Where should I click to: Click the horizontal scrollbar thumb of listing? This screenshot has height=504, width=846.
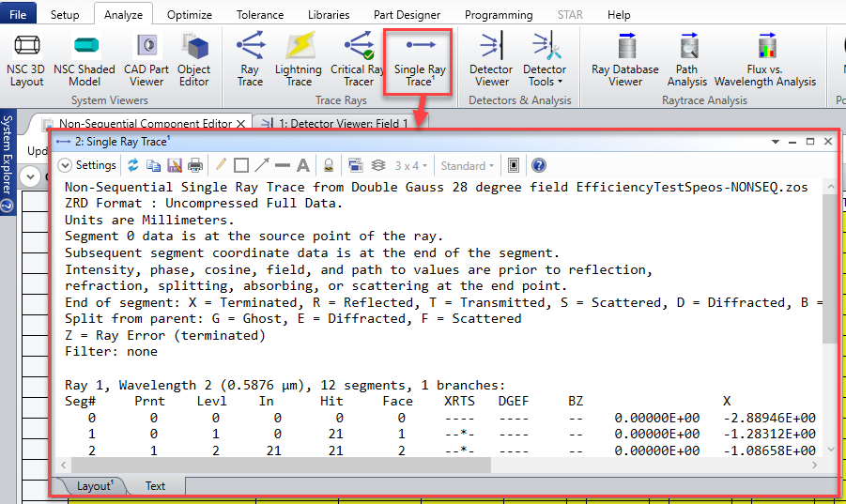pyautogui.click(x=281, y=465)
